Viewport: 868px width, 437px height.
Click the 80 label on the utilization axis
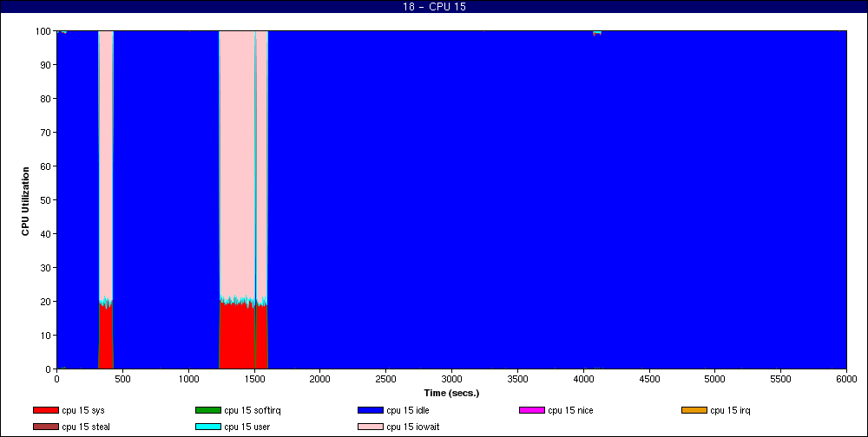(x=47, y=99)
